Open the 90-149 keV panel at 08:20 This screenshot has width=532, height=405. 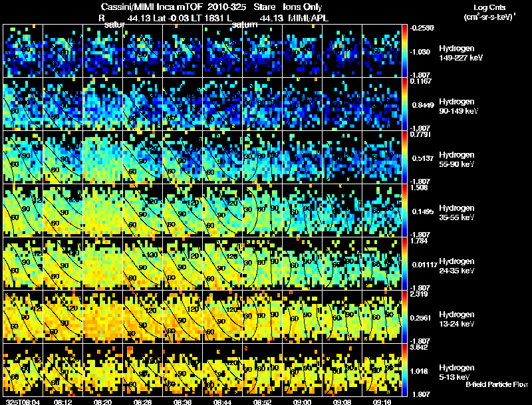click(102, 104)
